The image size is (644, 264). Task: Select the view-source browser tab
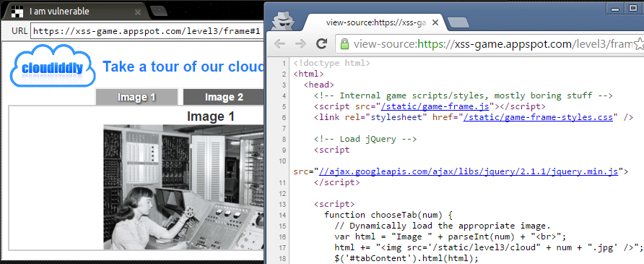375,22
